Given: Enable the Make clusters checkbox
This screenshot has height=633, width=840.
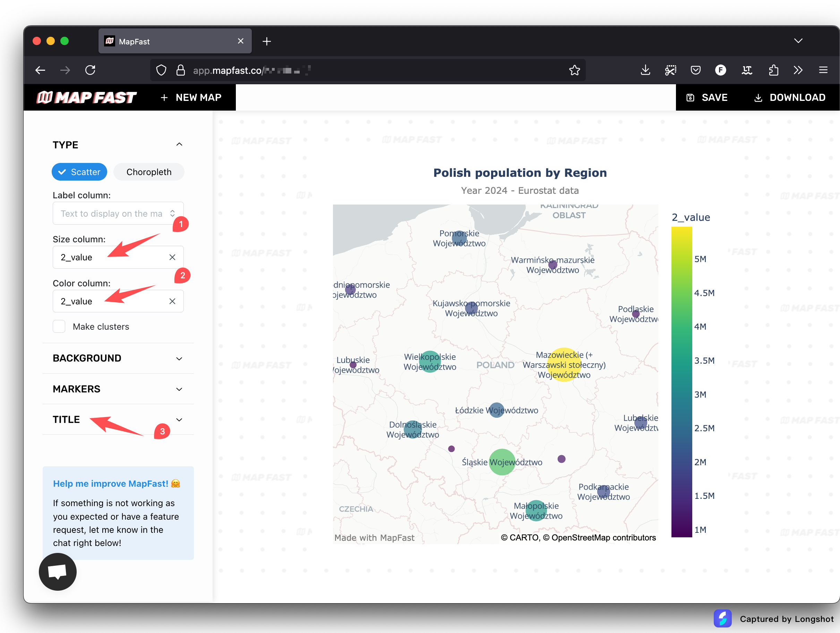Looking at the screenshot, I should pos(59,326).
